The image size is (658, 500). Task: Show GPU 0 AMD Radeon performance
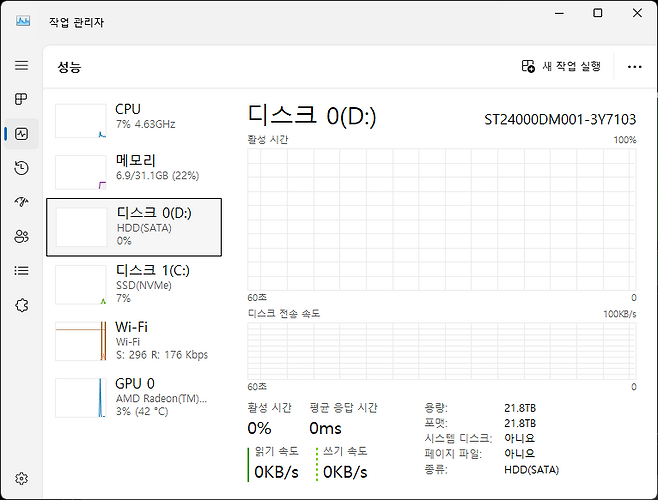(134, 397)
